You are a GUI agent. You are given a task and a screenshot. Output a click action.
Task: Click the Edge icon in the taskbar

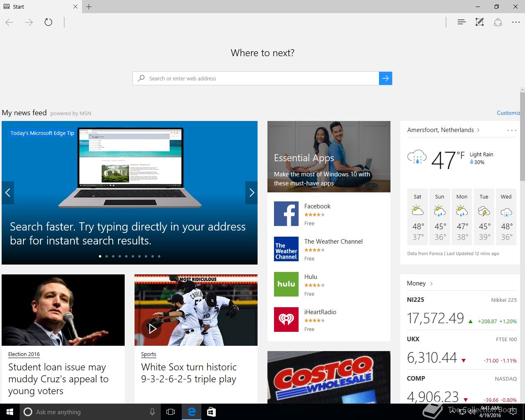pyautogui.click(x=192, y=412)
